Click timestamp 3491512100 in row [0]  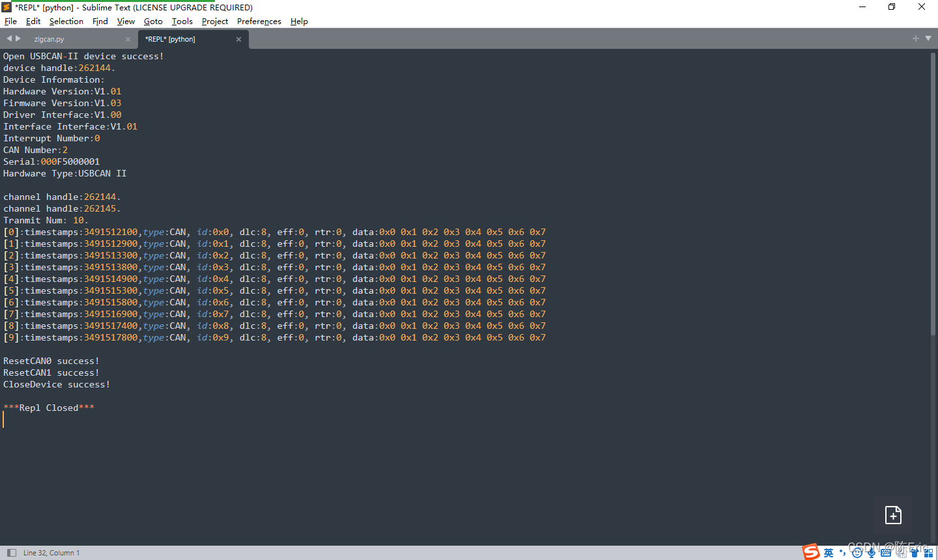point(111,232)
